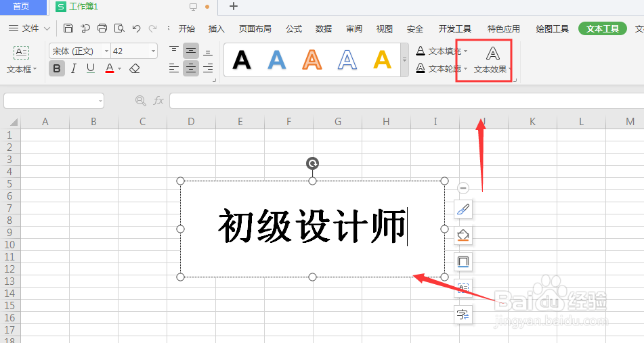Center text horizontally
Screen dimensions: 644x343
[190, 68]
